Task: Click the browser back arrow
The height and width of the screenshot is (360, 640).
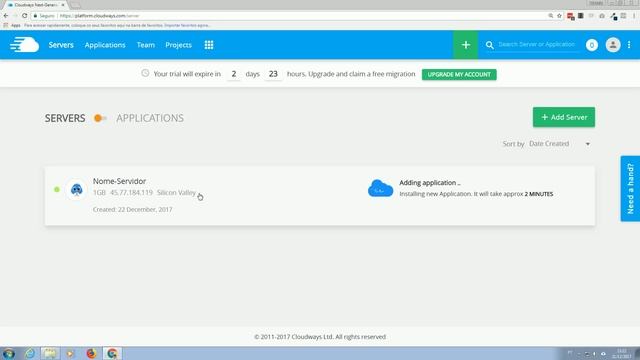Action: [6, 16]
